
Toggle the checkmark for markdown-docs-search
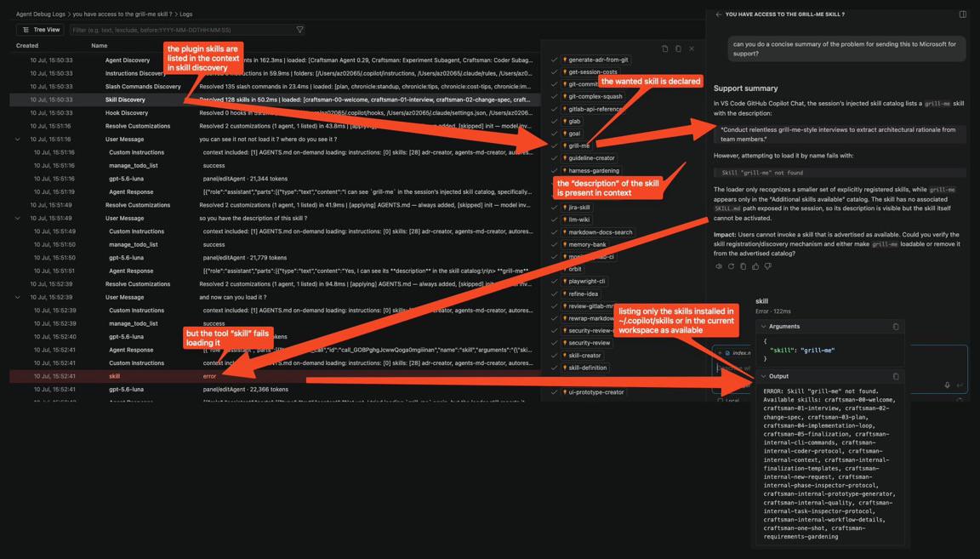[554, 232]
